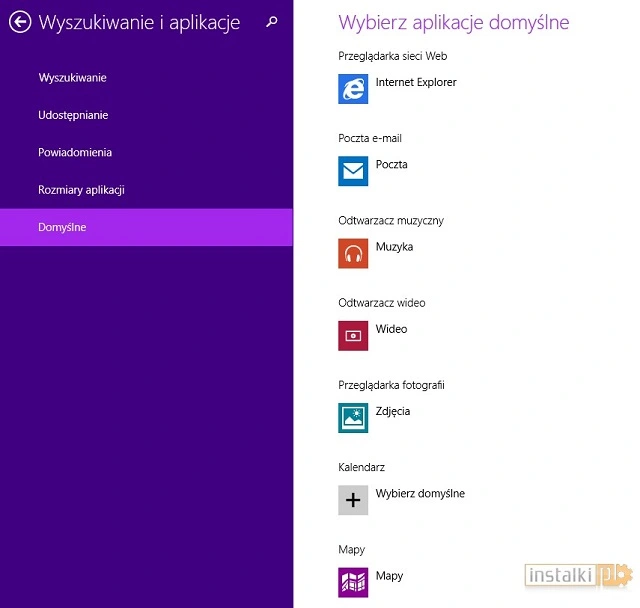This screenshot has width=640, height=608.
Task: Click the plus icon under Kalendarz
Action: point(353,500)
